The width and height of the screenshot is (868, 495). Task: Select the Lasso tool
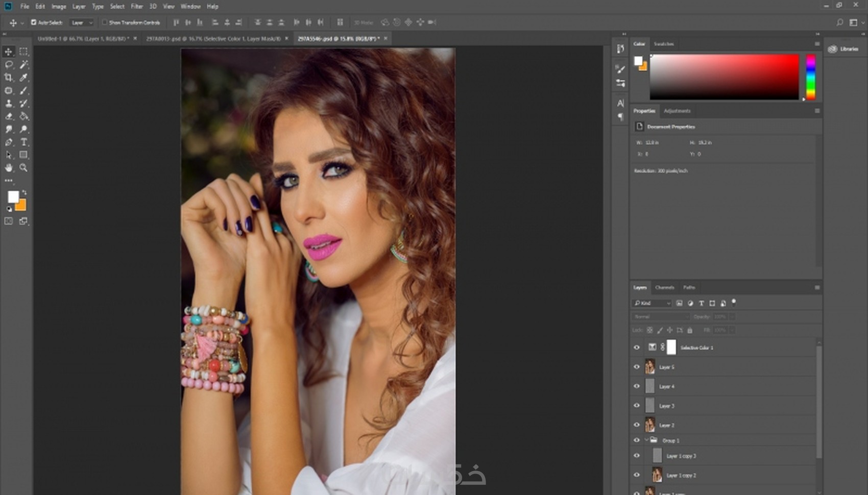point(9,65)
